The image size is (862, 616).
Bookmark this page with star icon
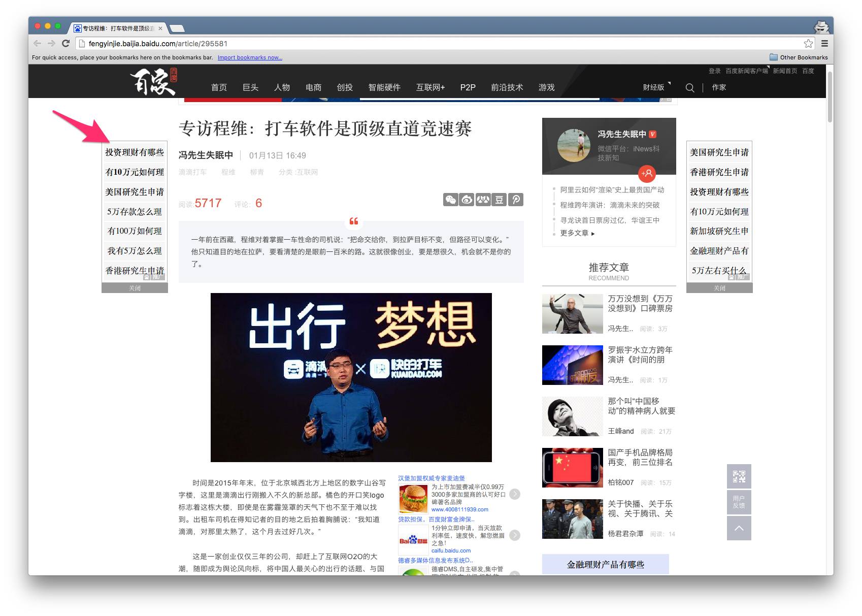(808, 44)
